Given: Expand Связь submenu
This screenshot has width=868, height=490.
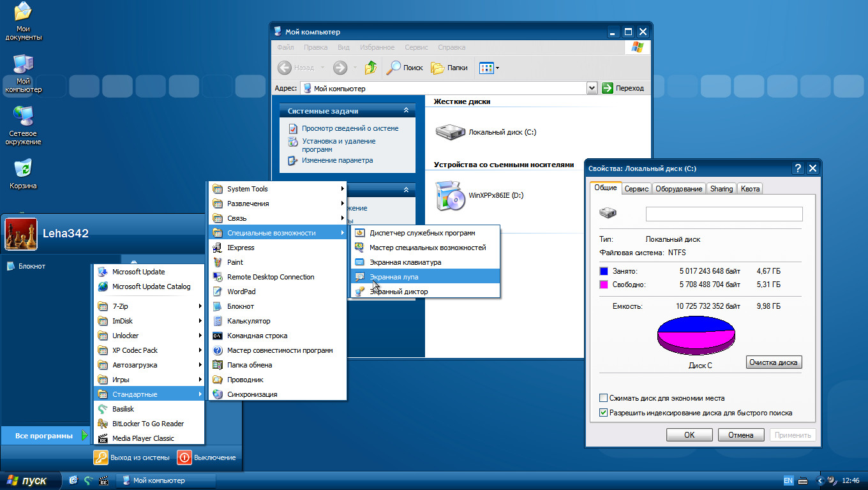Looking at the screenshot, I should [278, 218].
